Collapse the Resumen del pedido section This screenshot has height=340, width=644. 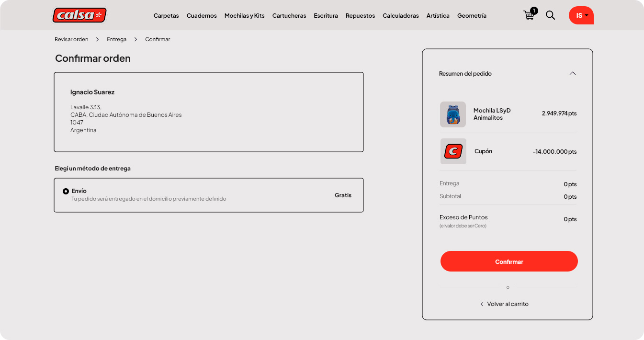coord(572,73)
